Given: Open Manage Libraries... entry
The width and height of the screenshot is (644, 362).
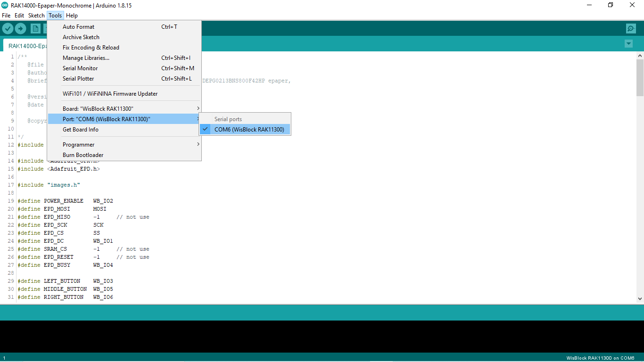Looking at the screenshot, I should pos(124,58).
